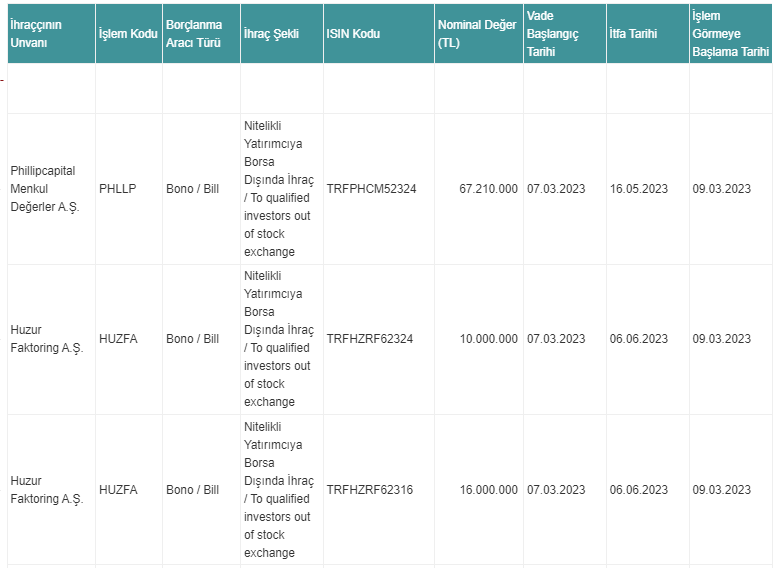The height and width of the screenshot is (568, 775).
Task: Click the nominal value 16.000.000
Action: click(x=488, y=490)
